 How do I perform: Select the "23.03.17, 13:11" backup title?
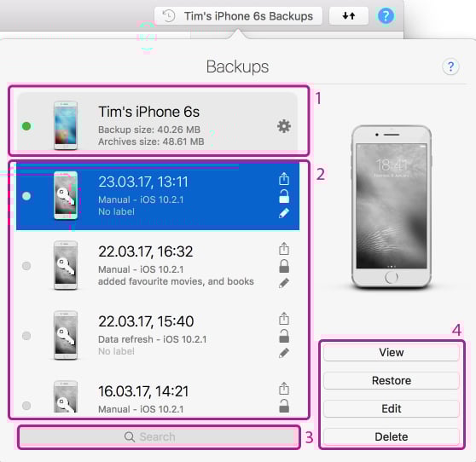pyautogui.click(x=143, y=182)
